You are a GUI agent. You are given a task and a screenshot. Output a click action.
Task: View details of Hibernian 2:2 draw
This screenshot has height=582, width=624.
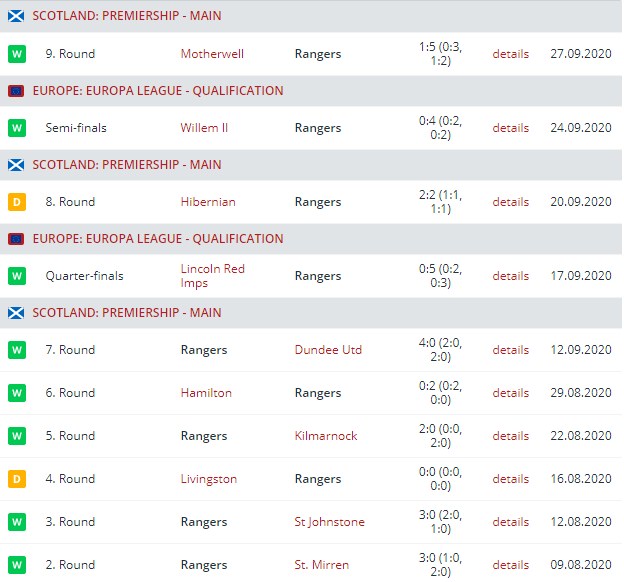[x=510, y=202]
